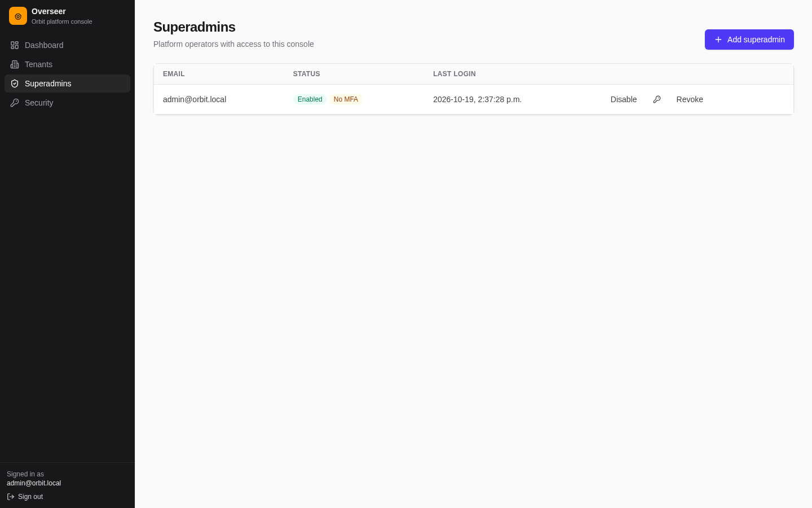Click the Enabled status badge

tap(310, 99)
